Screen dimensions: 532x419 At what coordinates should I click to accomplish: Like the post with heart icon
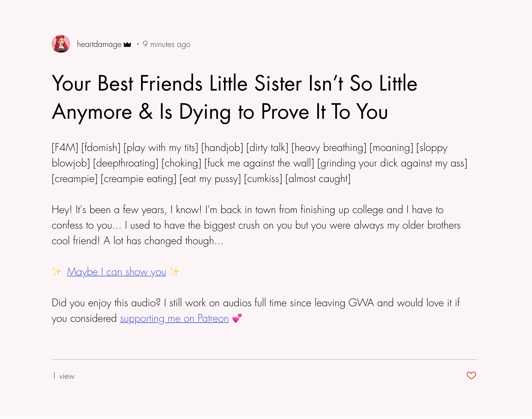click(x=471, y=376)
